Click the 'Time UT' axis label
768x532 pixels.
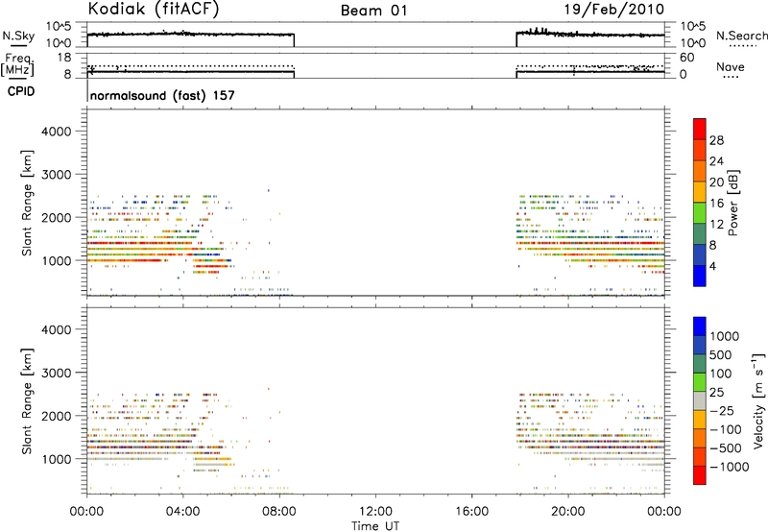click(x=375, y=526)
